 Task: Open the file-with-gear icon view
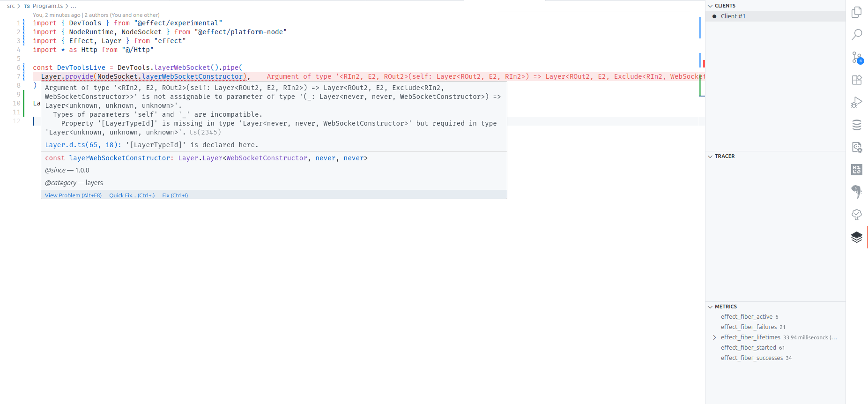click(857, 147)
